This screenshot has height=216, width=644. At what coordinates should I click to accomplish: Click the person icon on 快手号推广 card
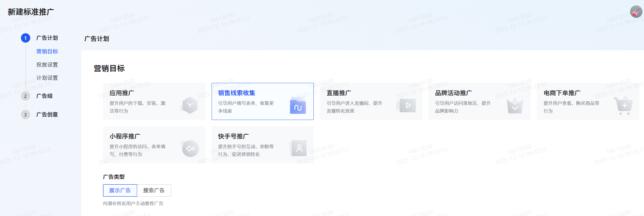pyautogui.click(x=299, y=148)
